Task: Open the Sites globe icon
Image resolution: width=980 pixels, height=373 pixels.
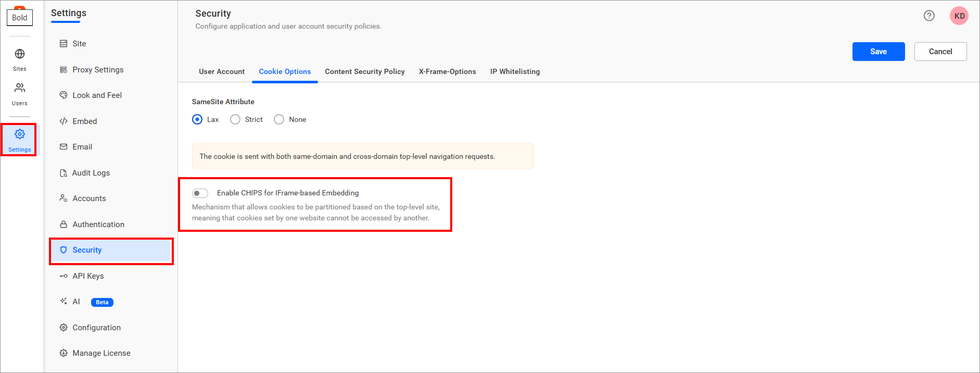Action: pos(20,54)
